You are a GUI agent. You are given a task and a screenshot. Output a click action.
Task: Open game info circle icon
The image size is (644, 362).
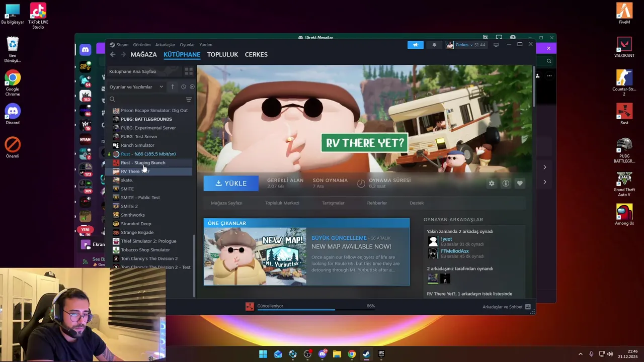point(506,184)
